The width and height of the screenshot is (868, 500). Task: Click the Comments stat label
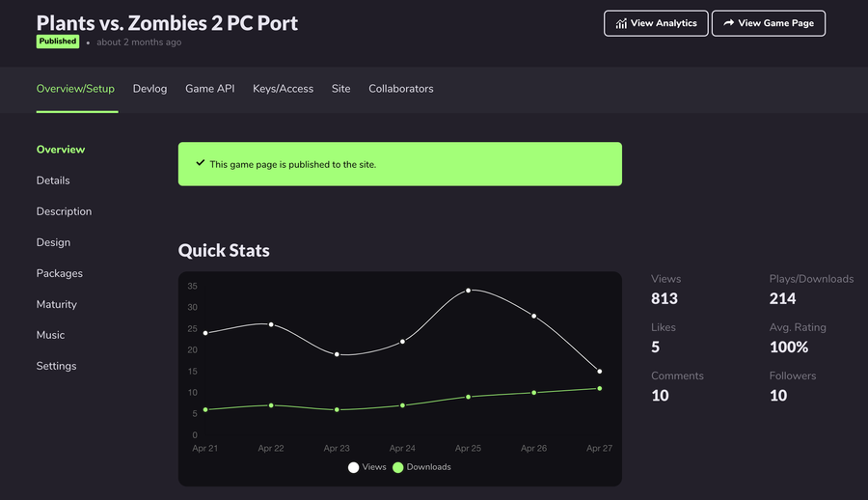click(x=677, y=375)
